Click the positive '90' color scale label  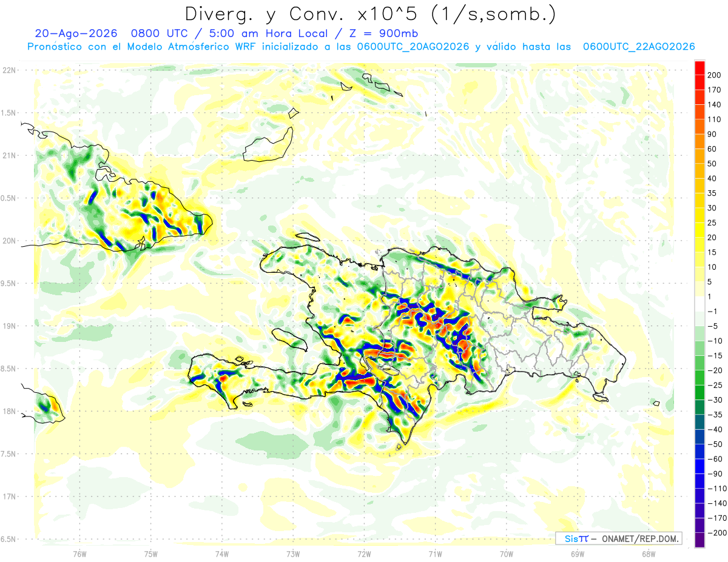pos(712,134)
